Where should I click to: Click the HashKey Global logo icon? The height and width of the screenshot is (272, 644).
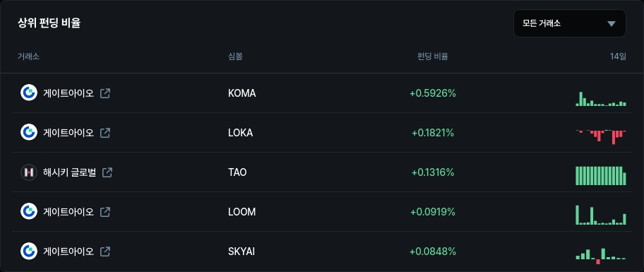click(x=29, y=172)
